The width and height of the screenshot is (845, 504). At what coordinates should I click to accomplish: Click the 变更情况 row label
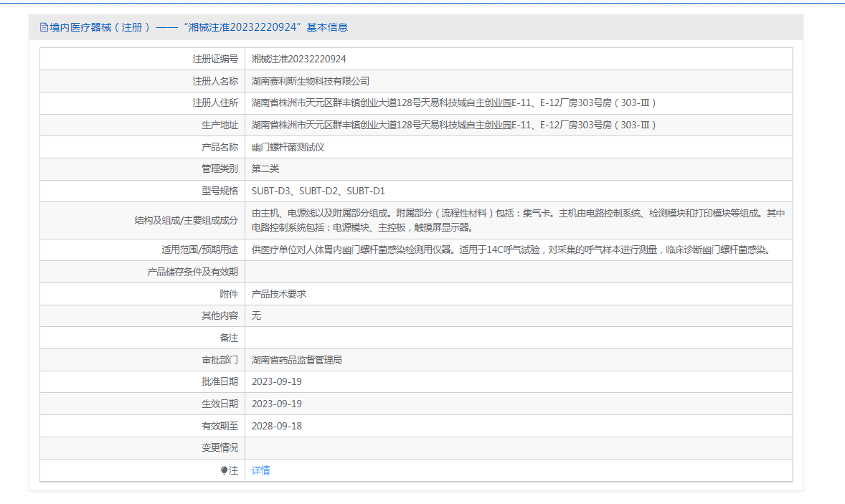click(220, 447)
